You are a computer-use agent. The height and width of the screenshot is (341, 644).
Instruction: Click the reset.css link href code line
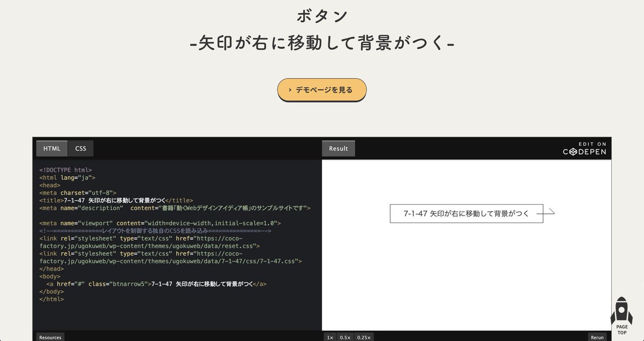(150, 242)
